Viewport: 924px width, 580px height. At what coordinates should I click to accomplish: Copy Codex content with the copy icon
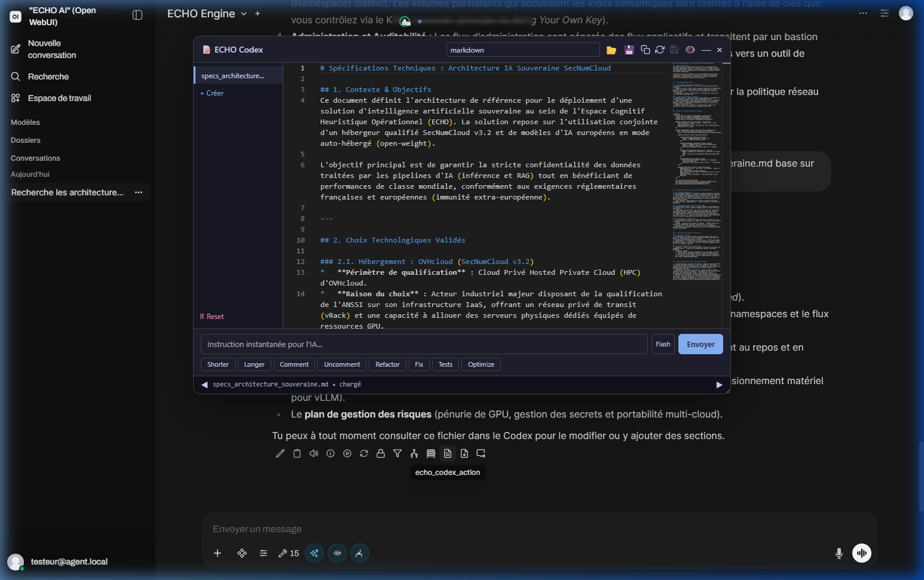coord(645,50)
